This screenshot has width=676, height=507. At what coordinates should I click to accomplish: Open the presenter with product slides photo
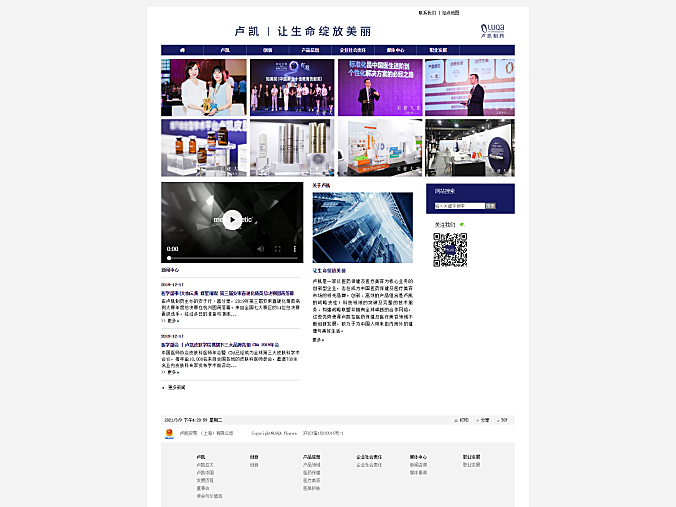coord(470,88)
